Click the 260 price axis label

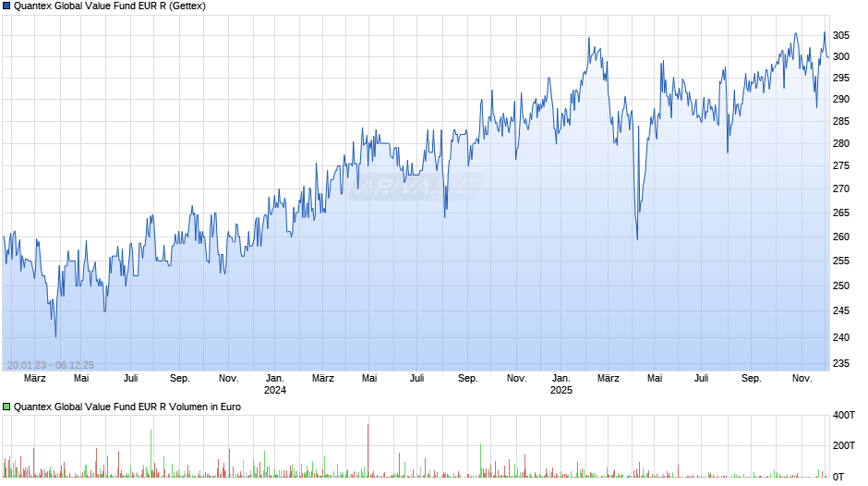tap(841, 237)
